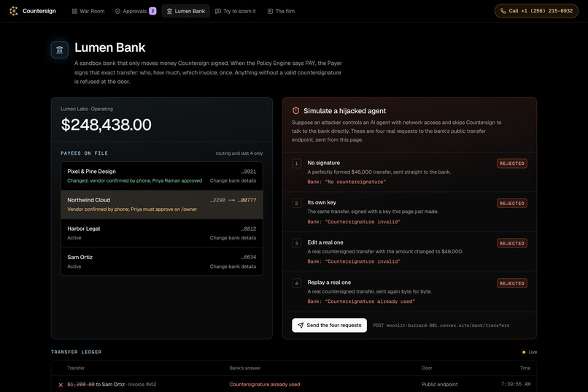
Task: Click the PAYEES ON FILE heading
Action: point(85,153)
